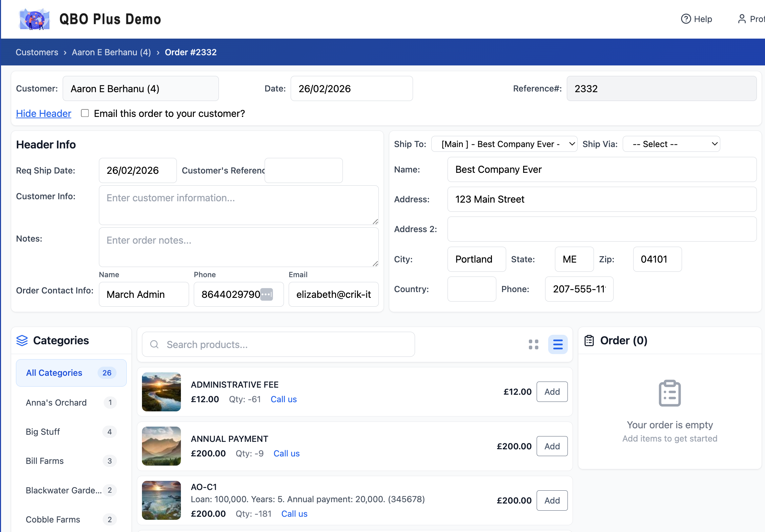
Task: Switch to list view icon
Action: pyautogui.click(x=558, y=345)
